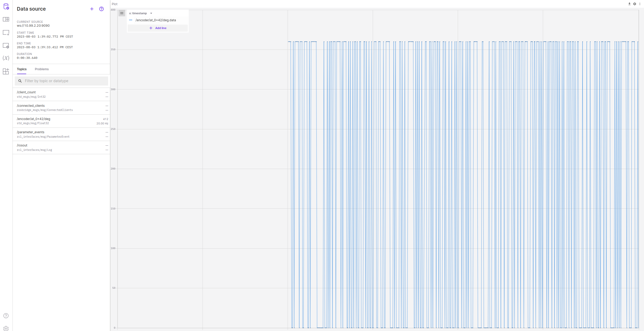644x331 pixels.
Task: Download plot data icon
Action: click(x=629, y=4)
